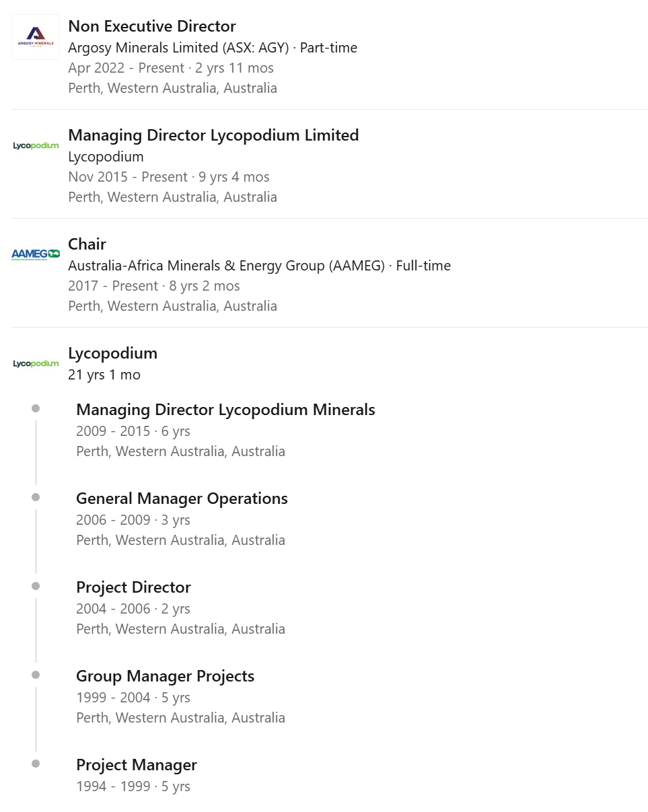Select the timeline dot beside Project Director
This screenshot has height=812, width=648.
pyautogui.click(x=36, y=586)
